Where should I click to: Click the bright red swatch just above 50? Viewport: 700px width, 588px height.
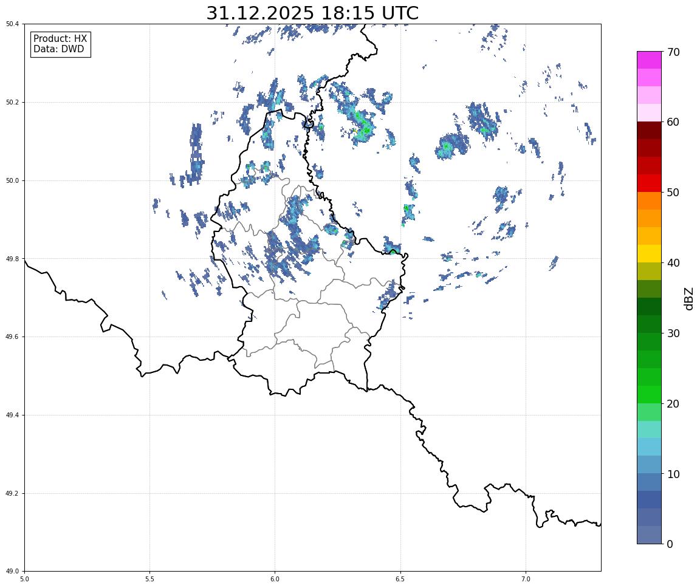(x=649, y=183)
